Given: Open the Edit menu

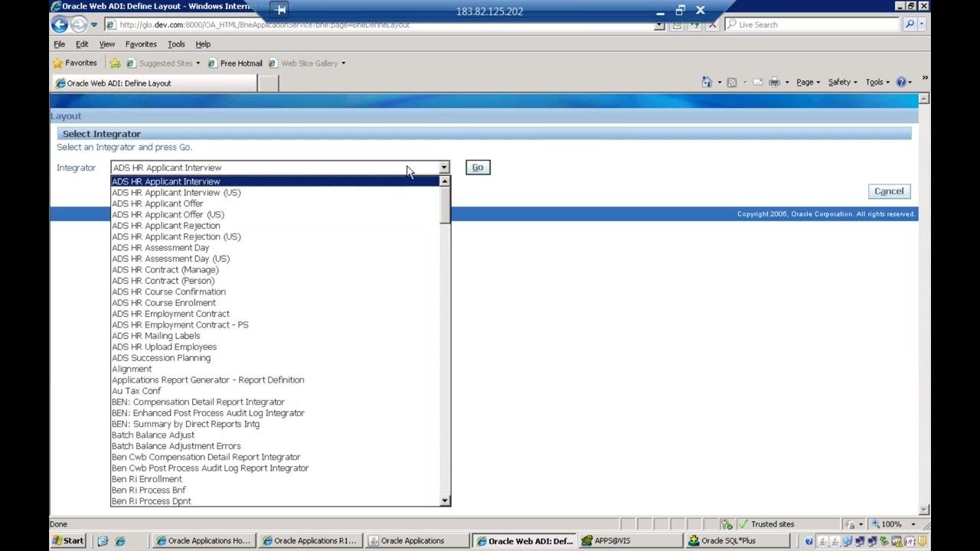Looking at the screenshot, I should click(x=82, y=44).
